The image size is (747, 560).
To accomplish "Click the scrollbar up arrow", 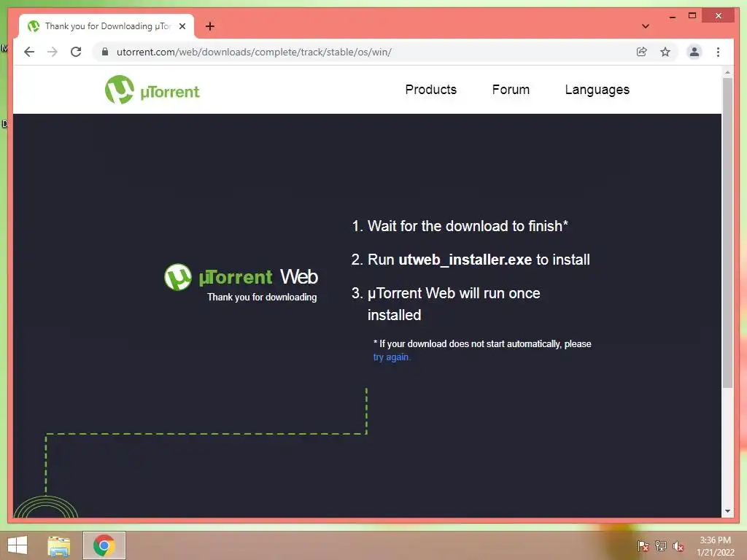I will click(727, 72).
